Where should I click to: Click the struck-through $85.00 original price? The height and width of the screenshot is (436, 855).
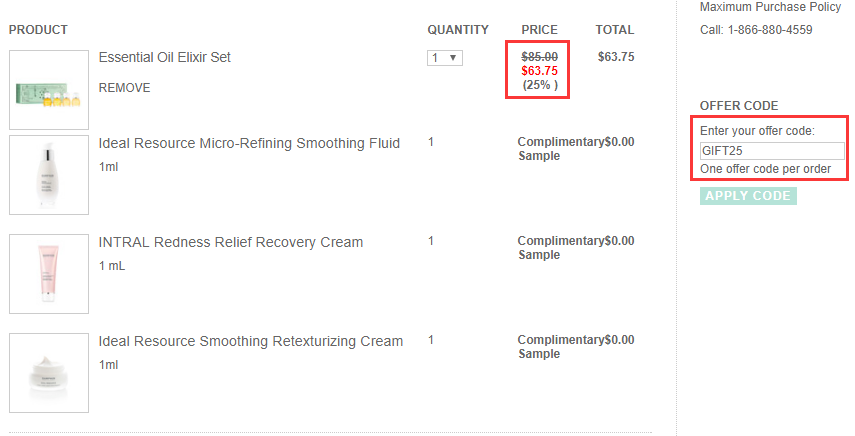[x=539, y=57]
